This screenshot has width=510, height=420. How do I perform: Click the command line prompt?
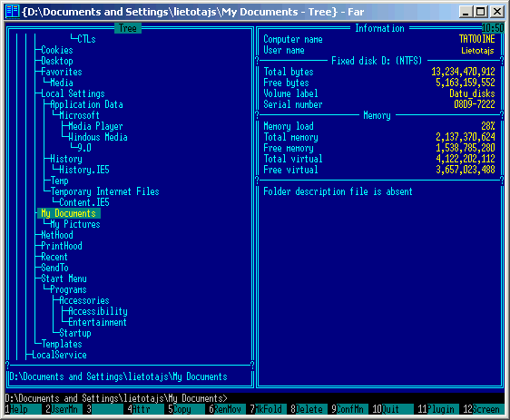[x=116, y=398]
